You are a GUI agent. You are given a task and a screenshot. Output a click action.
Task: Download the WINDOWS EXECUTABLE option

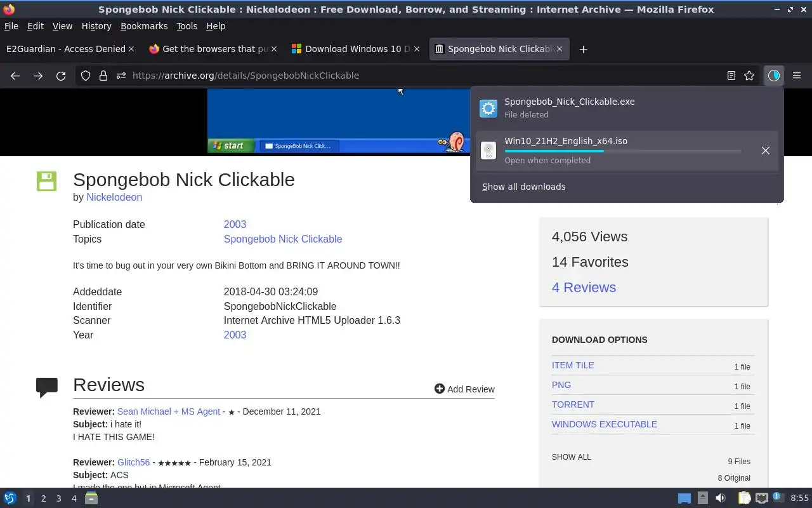point(605,424)
